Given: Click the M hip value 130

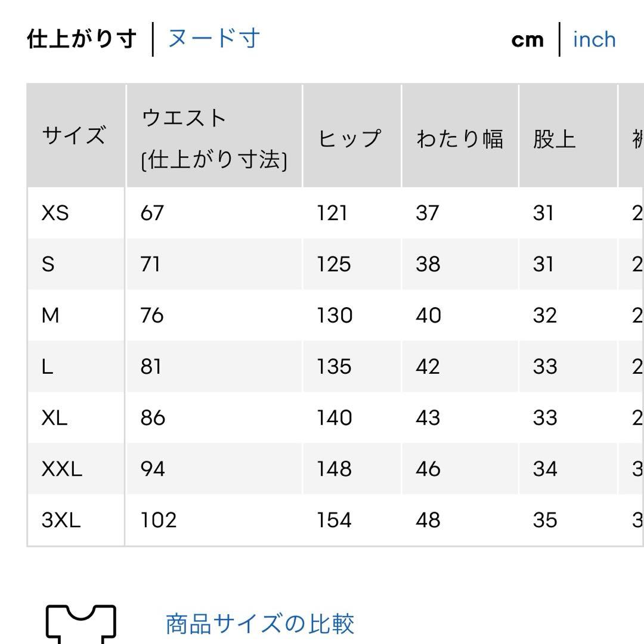Looking at the screenshot, I should pyautogui.click(x=335, y=315).
